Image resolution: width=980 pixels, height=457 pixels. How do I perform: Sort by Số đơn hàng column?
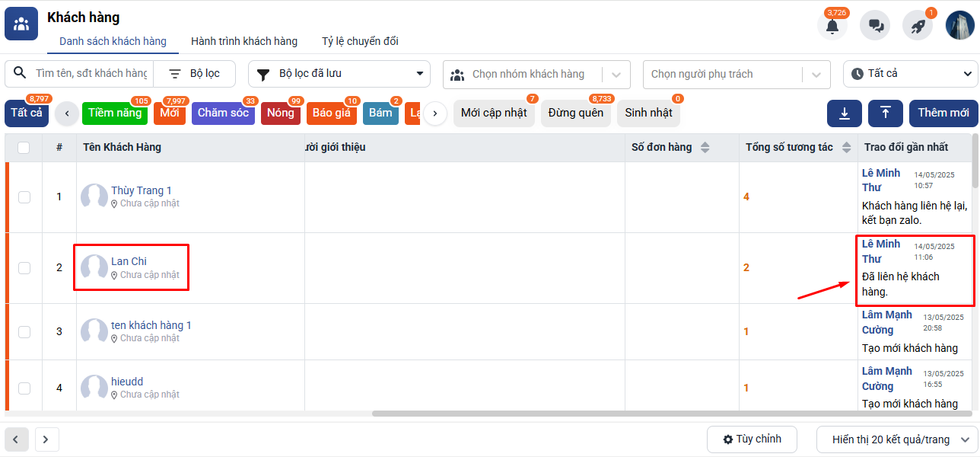click(705, 148)
